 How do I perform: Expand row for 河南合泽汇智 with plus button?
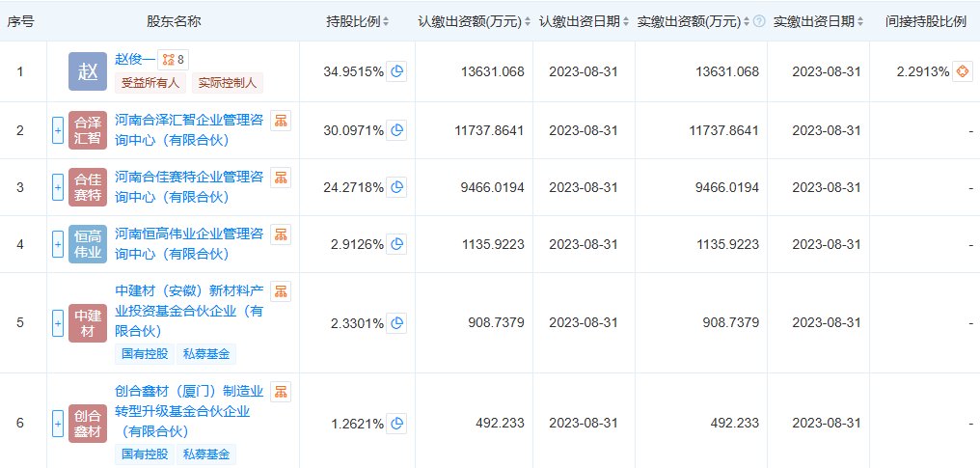[x=58, y=130]
